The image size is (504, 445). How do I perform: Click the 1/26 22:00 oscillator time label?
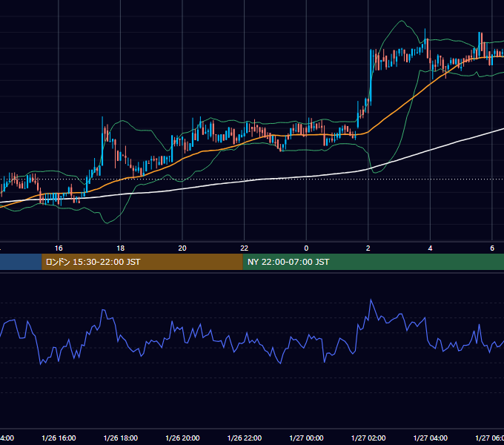pos(245,438)
